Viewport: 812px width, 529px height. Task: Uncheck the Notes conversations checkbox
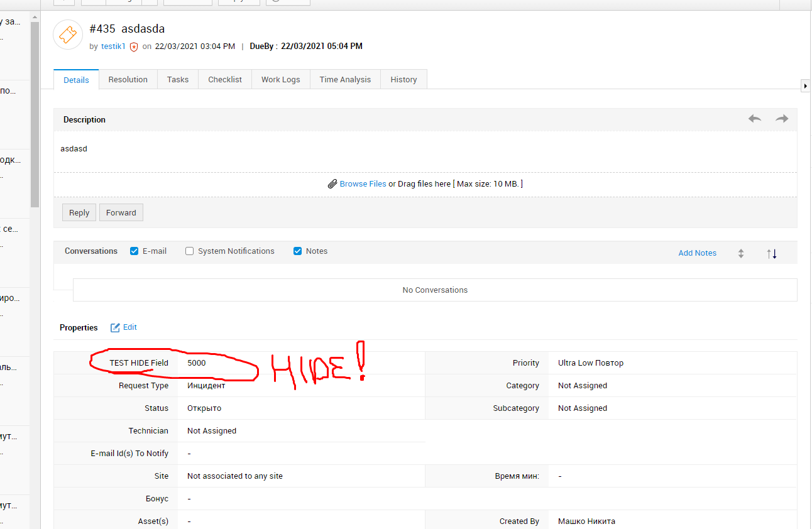[297, 251]
